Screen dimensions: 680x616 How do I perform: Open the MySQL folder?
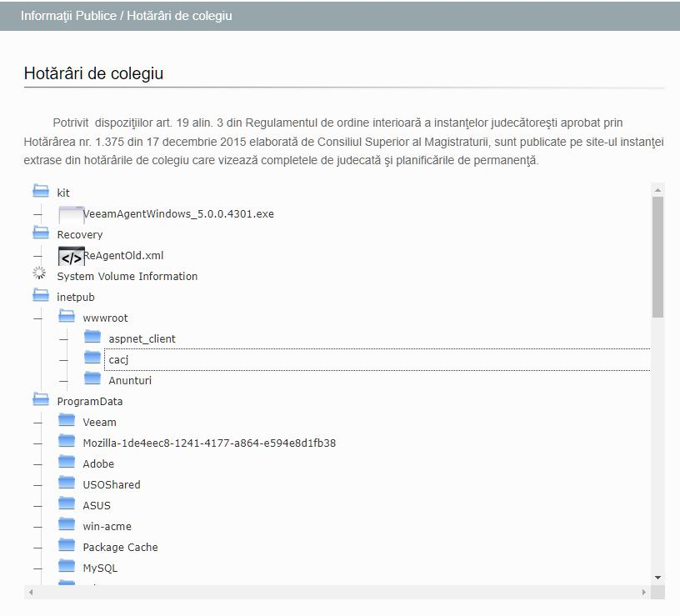pyautogui.click(x=100, y=568)
